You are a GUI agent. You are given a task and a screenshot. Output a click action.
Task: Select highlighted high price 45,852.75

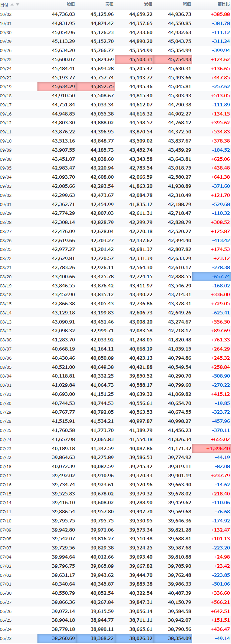[x=95, y=86]
